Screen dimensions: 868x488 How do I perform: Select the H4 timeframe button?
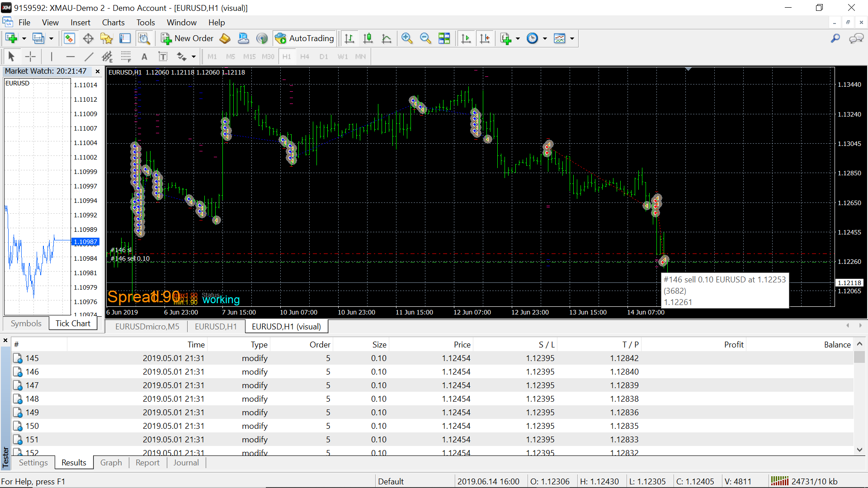click(305, 56)
